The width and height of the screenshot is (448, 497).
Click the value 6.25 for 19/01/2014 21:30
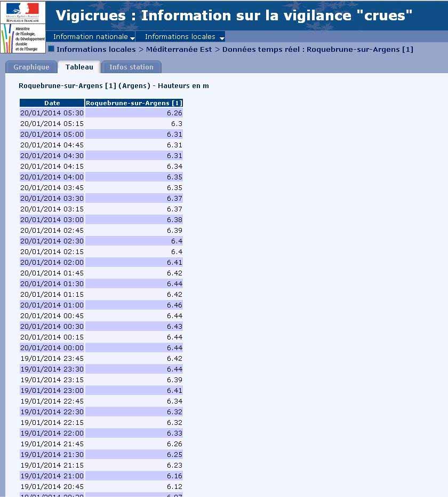pyautogui.click(x=174, y=454)
